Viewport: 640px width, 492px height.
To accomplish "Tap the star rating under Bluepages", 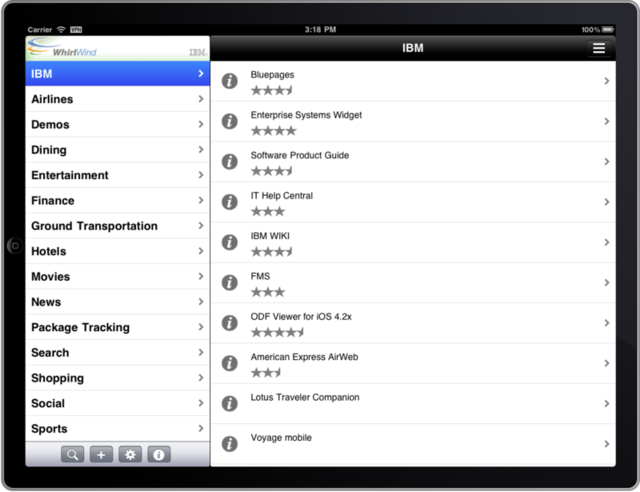I will (x=272, y=90).
